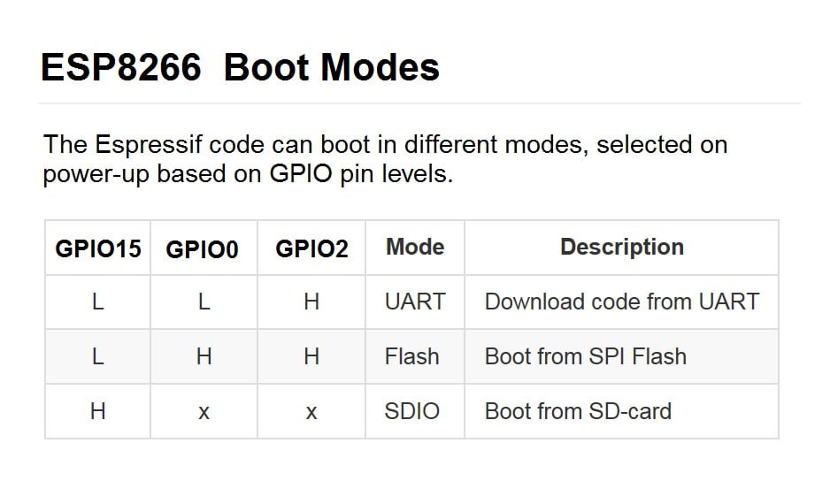Click the GPIO0 value in SDIO row
Image resolution: width=830 pixels, height=504 pixels.
[204, 412]
